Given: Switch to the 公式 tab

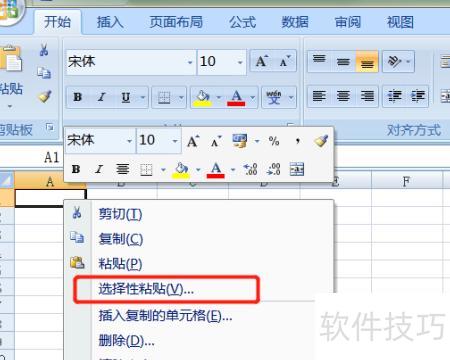Looking at the screenshot, I should point(242,22).
